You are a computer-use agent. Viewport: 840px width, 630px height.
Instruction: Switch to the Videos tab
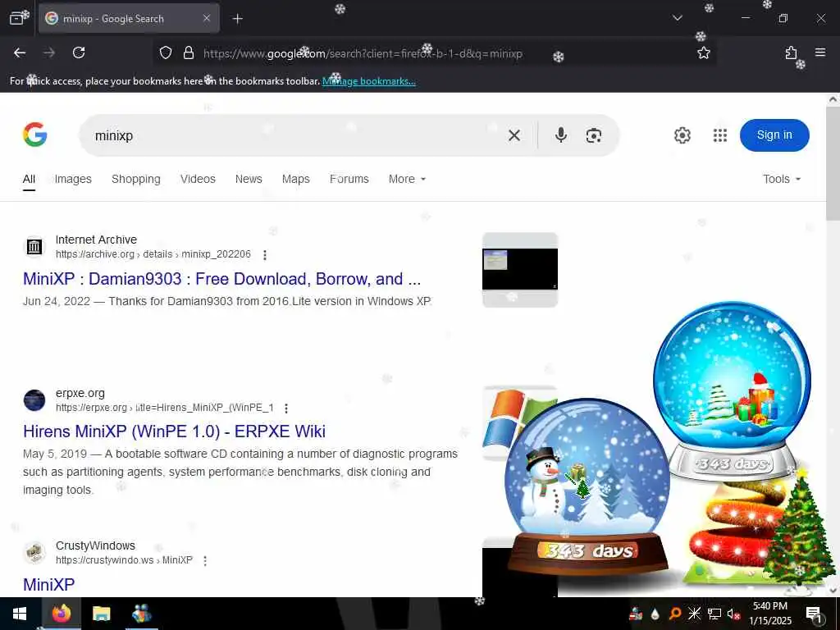pos(198,179)
